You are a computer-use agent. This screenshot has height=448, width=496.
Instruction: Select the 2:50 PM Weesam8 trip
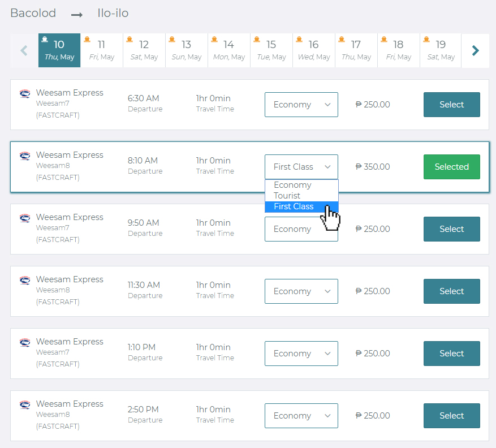[x=452, y=416]
